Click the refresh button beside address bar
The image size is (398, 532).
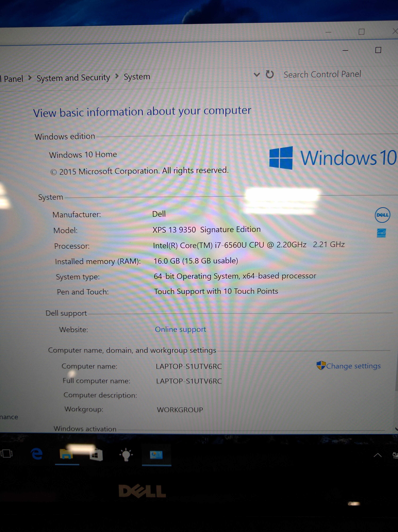270,74
